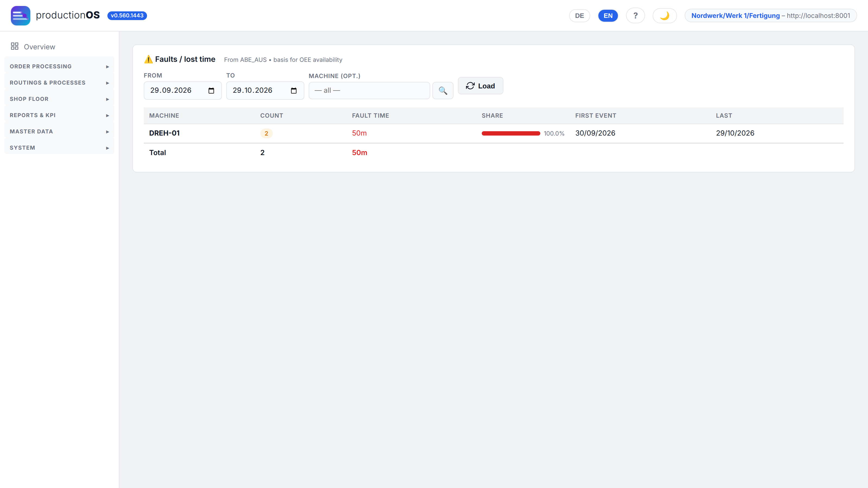Click the COUNT column header
Screen dimensions: 868x488
pyautogui.click(x=272, y=115)
